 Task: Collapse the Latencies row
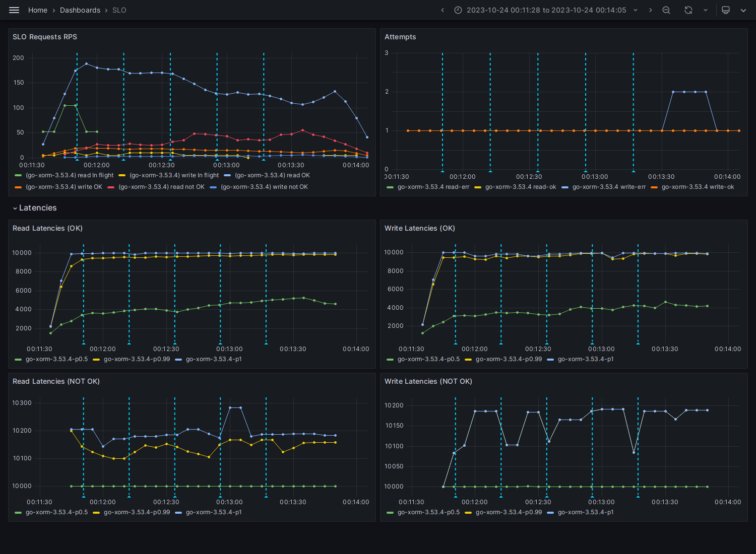34,208
